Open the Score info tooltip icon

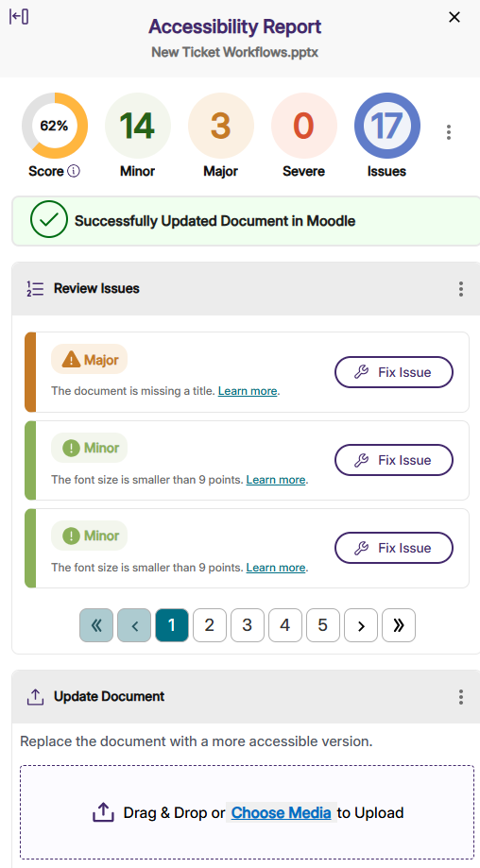point(73,171)
